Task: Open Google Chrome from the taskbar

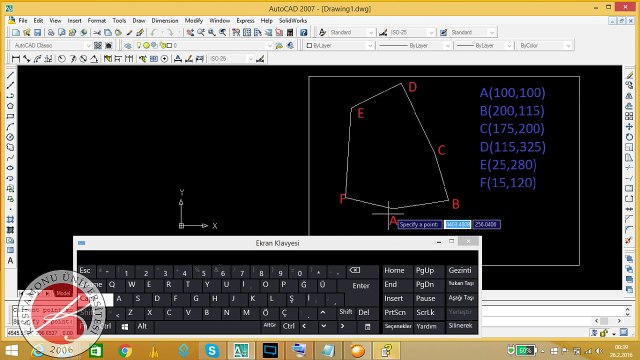Action: coord(125,351)
